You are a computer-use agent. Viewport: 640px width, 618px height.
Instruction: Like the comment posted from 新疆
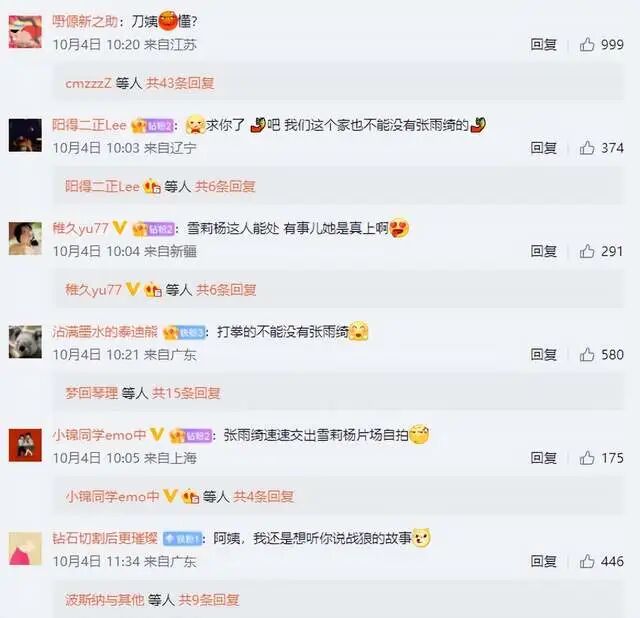[x=587, y=251]
